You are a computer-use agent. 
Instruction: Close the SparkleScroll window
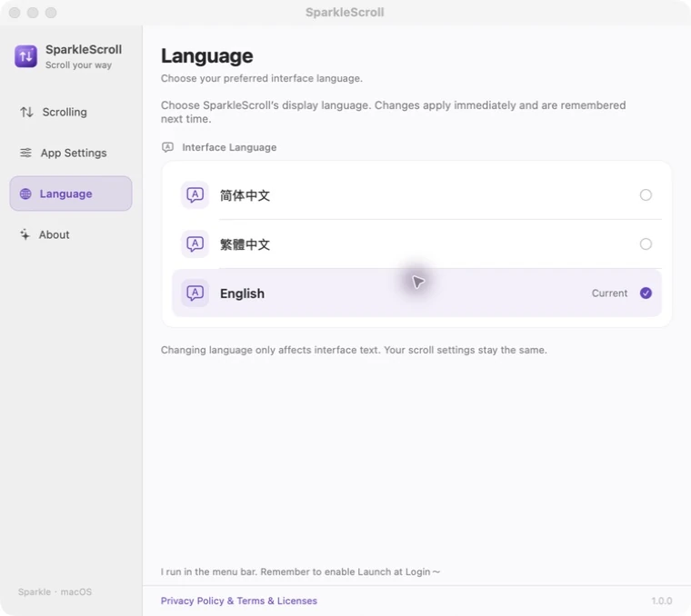click(x=15, y=13)
